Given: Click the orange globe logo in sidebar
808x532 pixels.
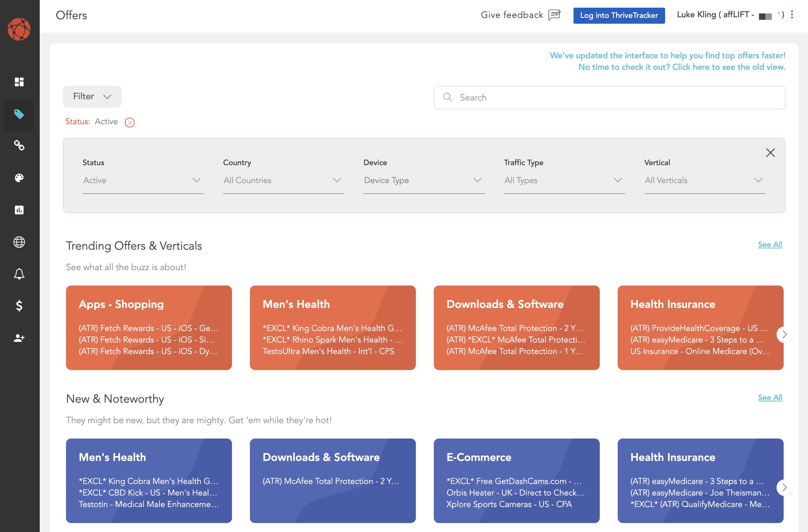Looking at the screenshot, I should pos(19,29).
